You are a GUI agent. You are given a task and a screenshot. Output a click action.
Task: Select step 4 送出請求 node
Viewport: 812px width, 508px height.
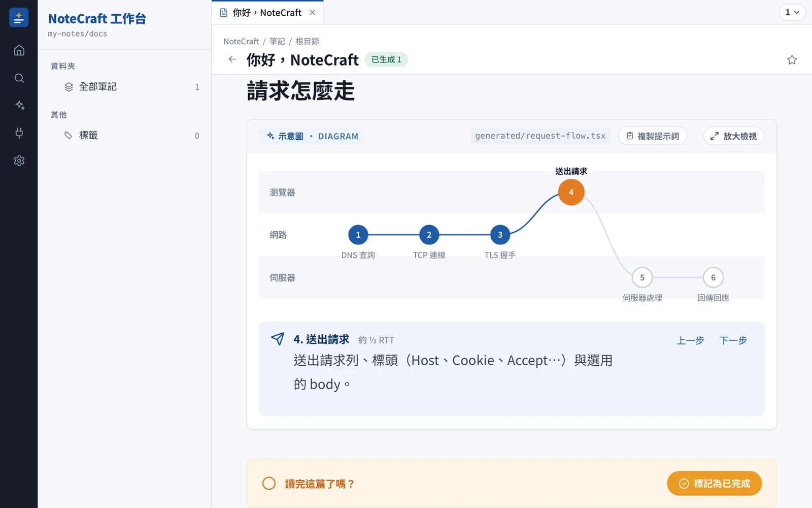(571, 192)
